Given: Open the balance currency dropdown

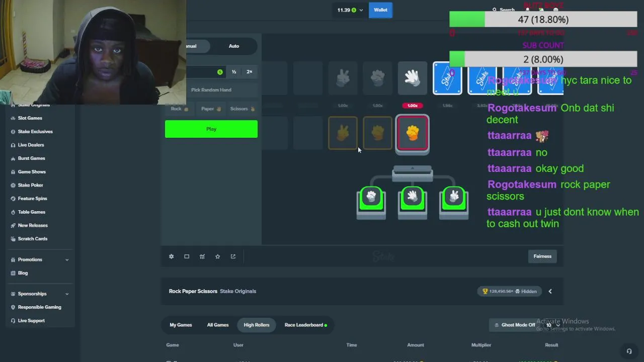Looking at the screenshot, I should (350, 10).
